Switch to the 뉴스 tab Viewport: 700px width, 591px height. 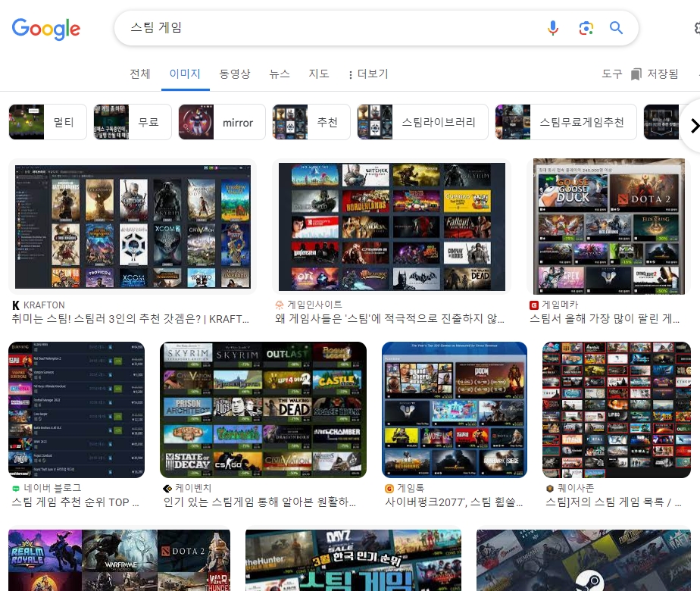click(x=279, y=73)
